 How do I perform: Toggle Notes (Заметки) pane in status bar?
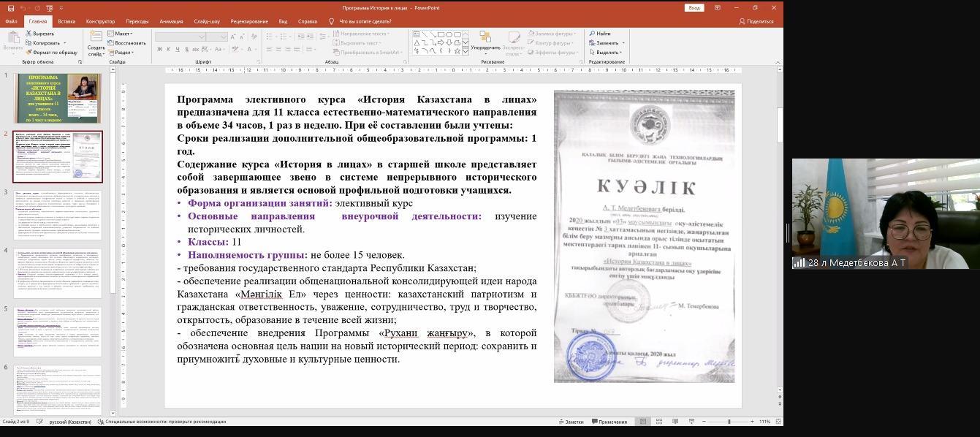click(x=570, y=422)
